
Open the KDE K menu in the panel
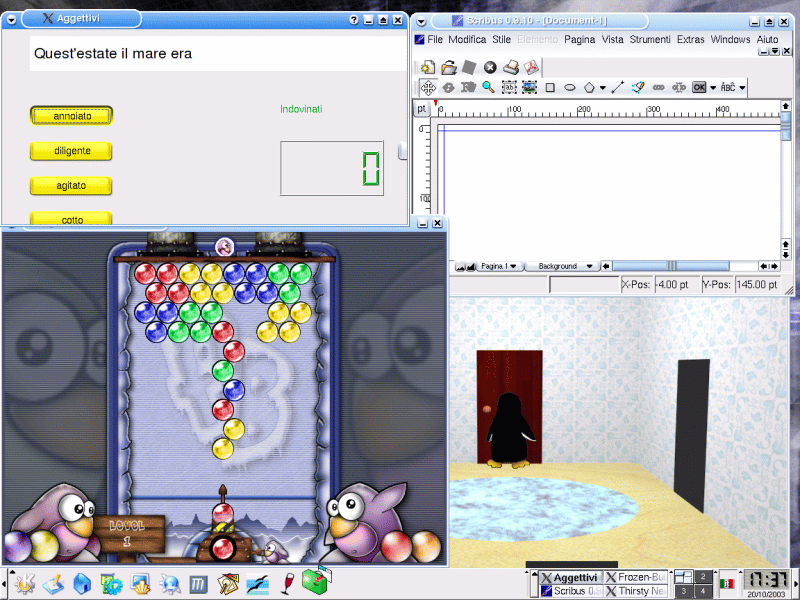coord(25,584)
